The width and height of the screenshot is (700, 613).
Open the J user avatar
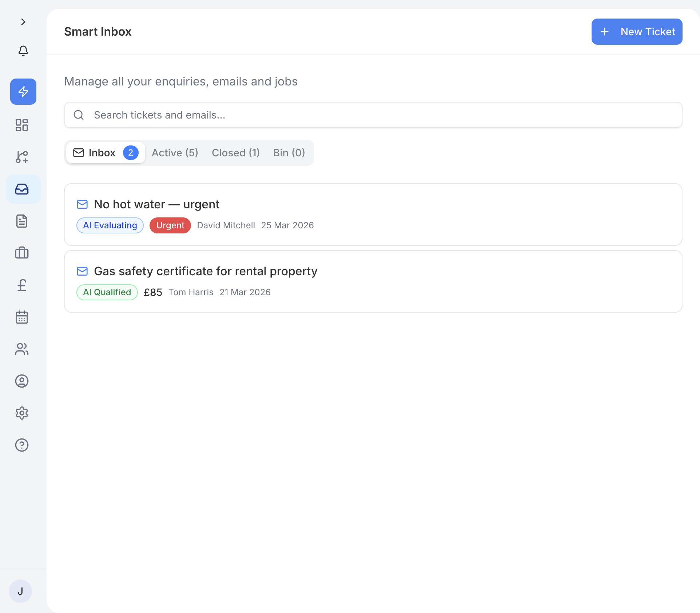click(x=20, y=591)
